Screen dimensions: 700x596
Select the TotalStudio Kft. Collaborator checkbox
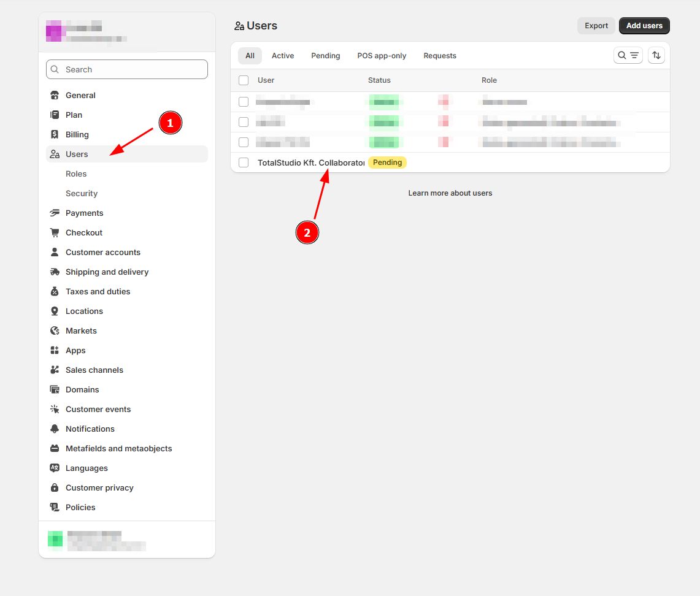[x=244, y=162]
